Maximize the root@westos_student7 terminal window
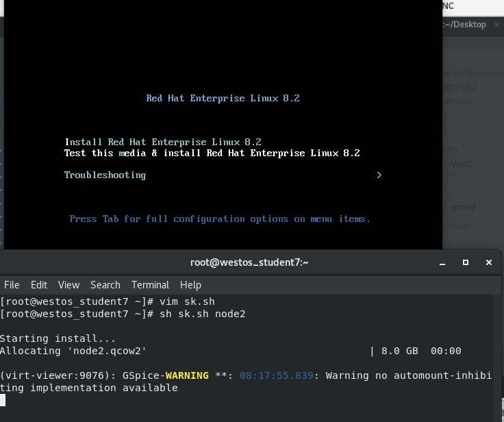Viewport: 504px width, 422px height. tap(466, 262)
